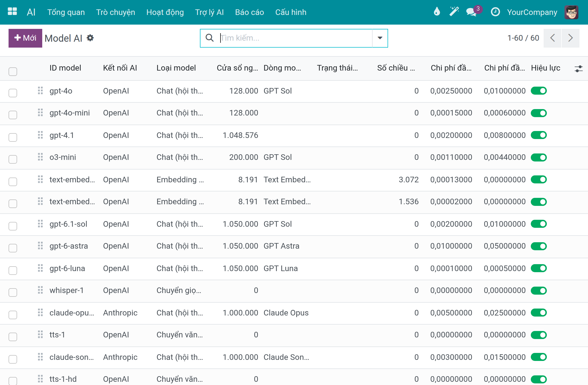Open the activities clock icon
Screen dimensions: 588x385
click(x=495, y=12)
